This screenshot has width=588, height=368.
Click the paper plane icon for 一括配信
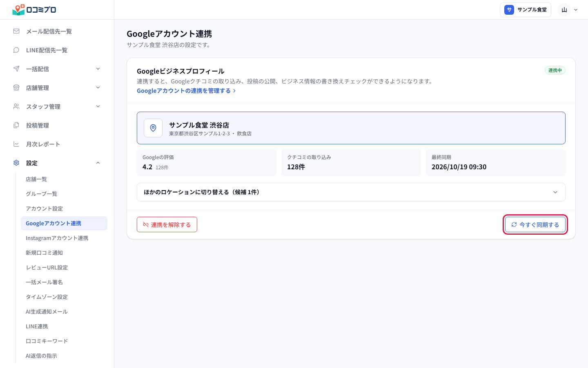pos(16,69)
